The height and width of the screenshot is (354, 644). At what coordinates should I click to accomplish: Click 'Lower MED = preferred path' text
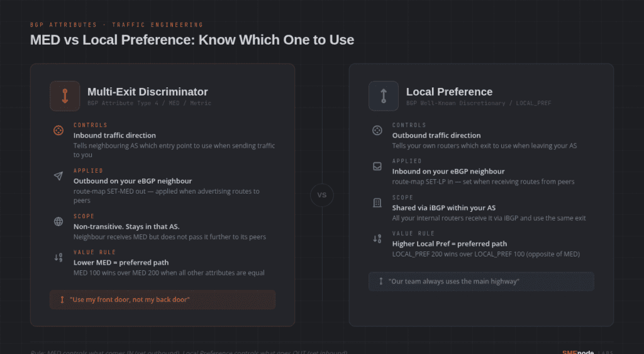[x=121, y=262]
